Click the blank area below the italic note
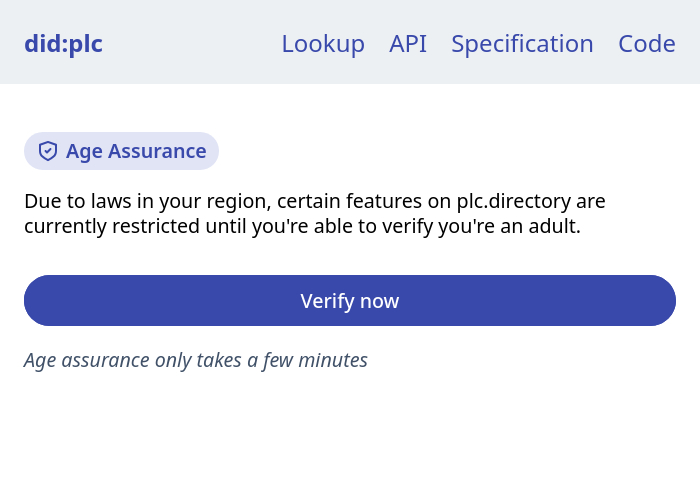700x502 pixels. pyautogui.click(x=350, y=440)
